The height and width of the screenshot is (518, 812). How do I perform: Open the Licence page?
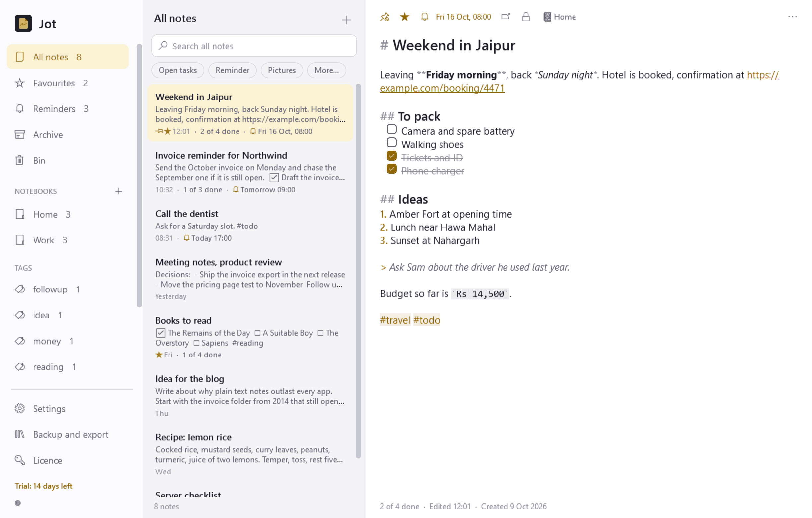click(x=67, y=460)
